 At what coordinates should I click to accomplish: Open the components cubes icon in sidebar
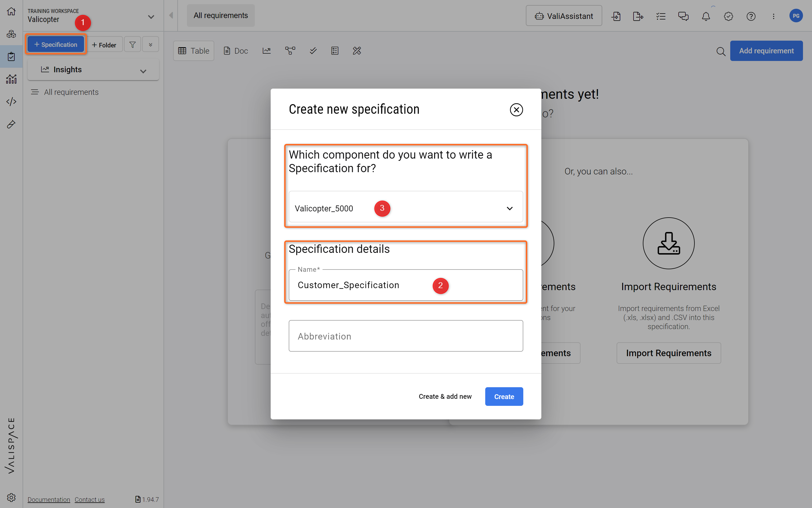(11, 34)
